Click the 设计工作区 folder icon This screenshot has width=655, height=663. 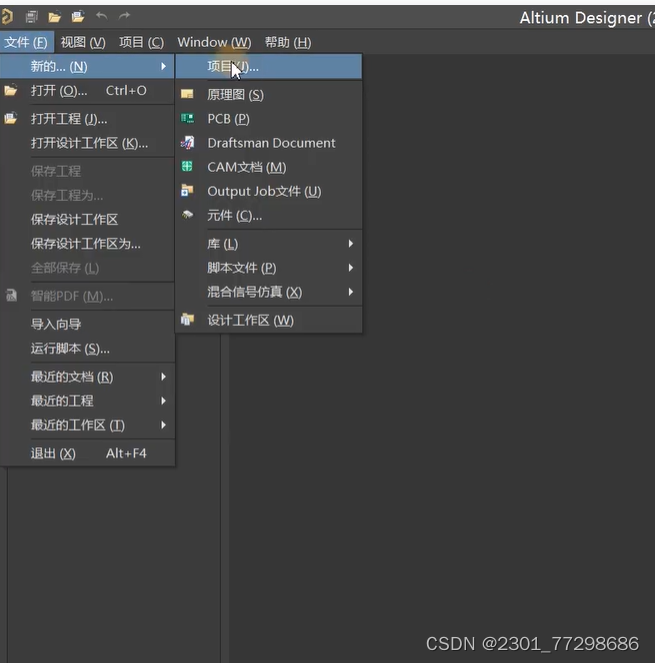coord(187,319)
